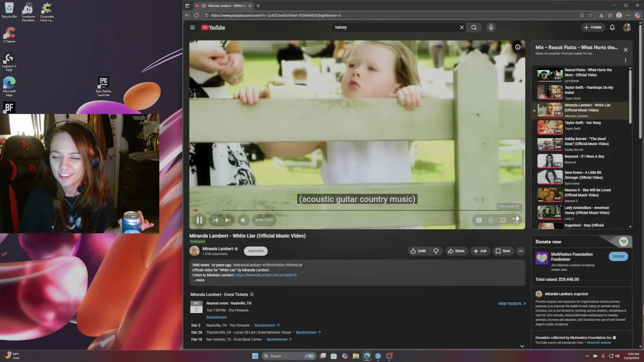Play Sara Evans A Little Bit Stronger
The width and height of the screenshot is (644, 362).
pyautogui.click(x=581, y=177)
